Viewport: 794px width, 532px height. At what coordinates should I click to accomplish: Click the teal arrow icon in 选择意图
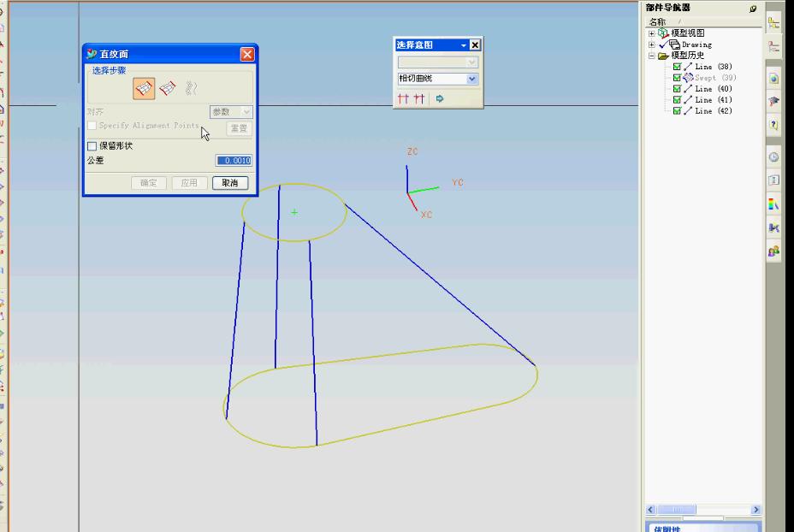pos(440,98)
